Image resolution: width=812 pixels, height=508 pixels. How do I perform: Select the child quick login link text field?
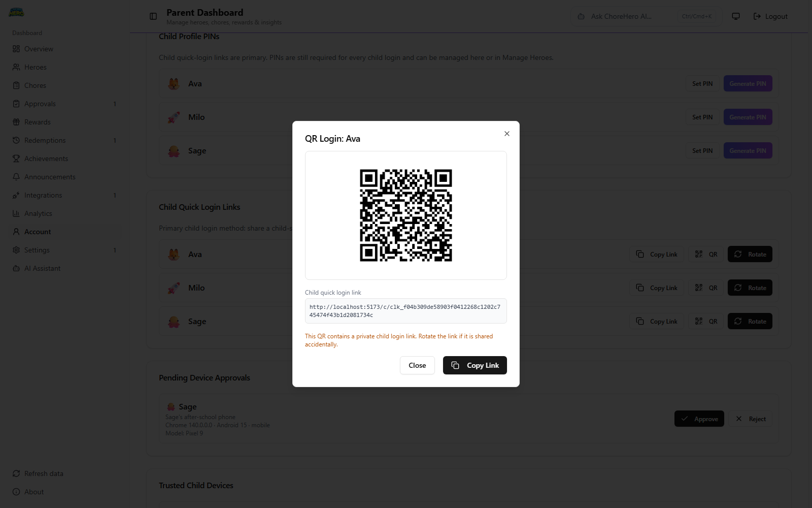click(405, 311)
